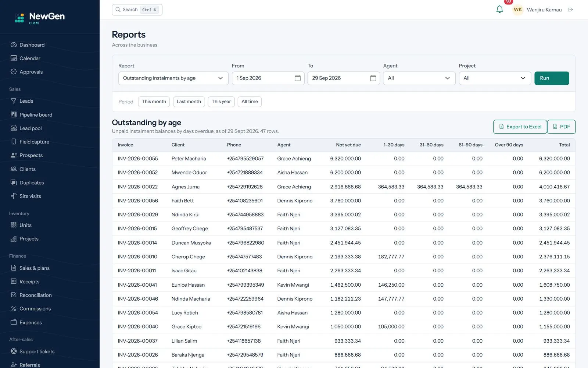This screenshot has width=588, height=368.
Task: Click the WK user avatar
Action: pyautogui.click(x=518, y=10)
